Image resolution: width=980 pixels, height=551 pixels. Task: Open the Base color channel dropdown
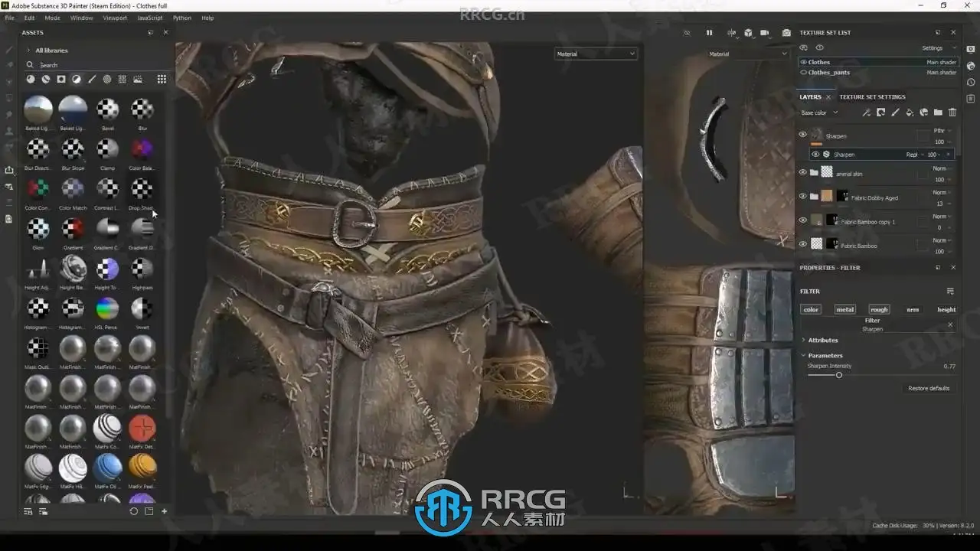click(819, 112)
